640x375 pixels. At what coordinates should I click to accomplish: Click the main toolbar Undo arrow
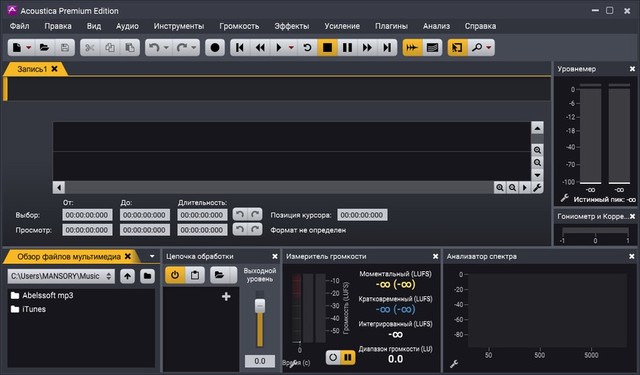(x=154, y=48)
